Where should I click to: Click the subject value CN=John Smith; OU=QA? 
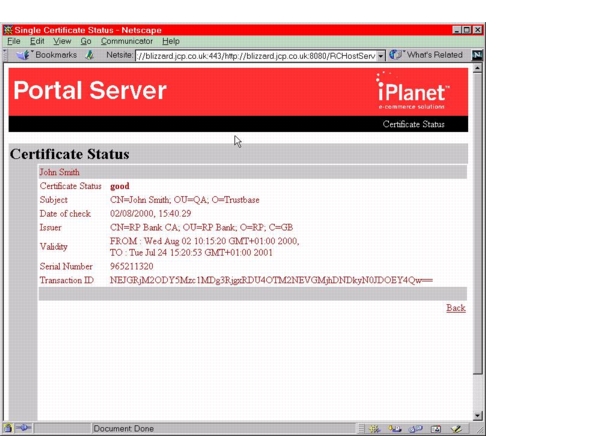click(x=184, y=200)
